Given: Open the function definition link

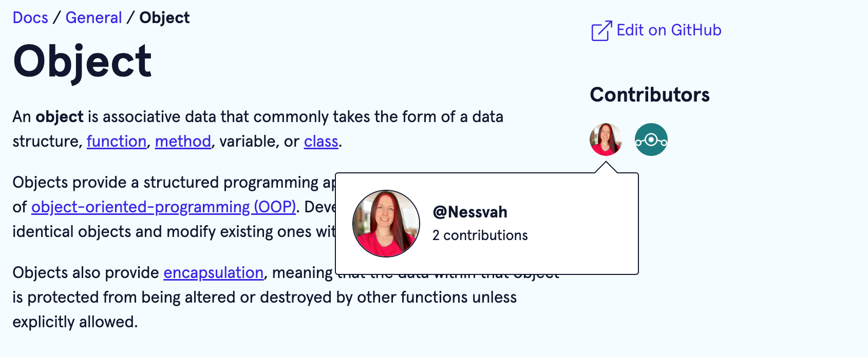Looking at the screenshot, I should 116,141.
